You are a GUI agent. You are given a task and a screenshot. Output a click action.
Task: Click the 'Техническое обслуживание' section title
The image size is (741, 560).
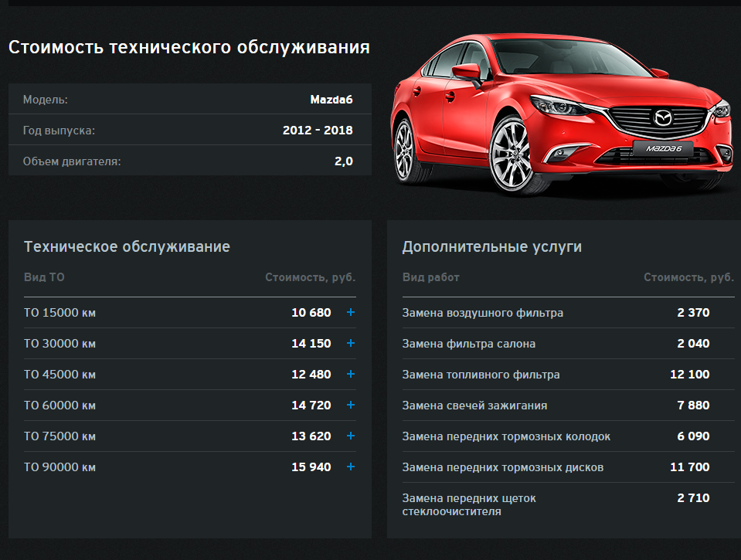(127, 246)
